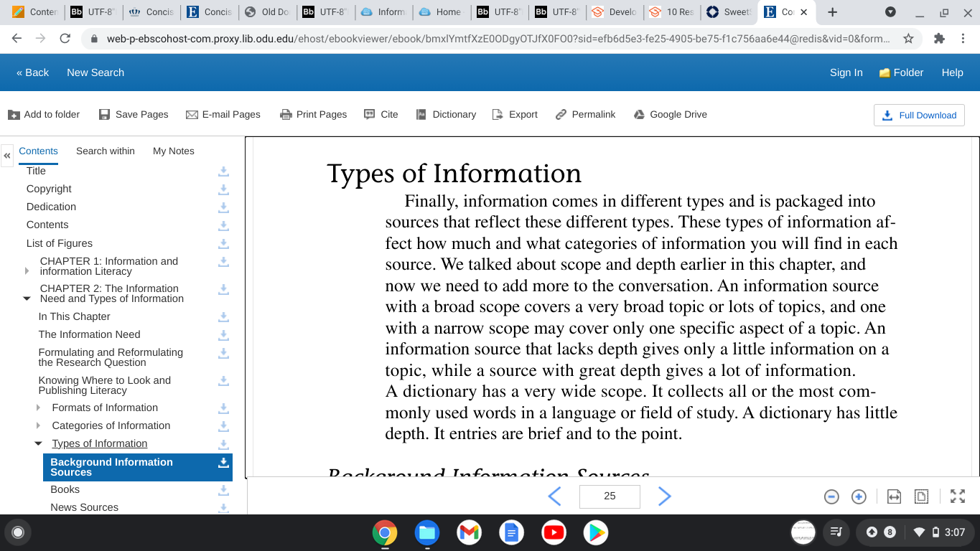Open a new browser tab
980x551 pixels.
click(832, 12)
